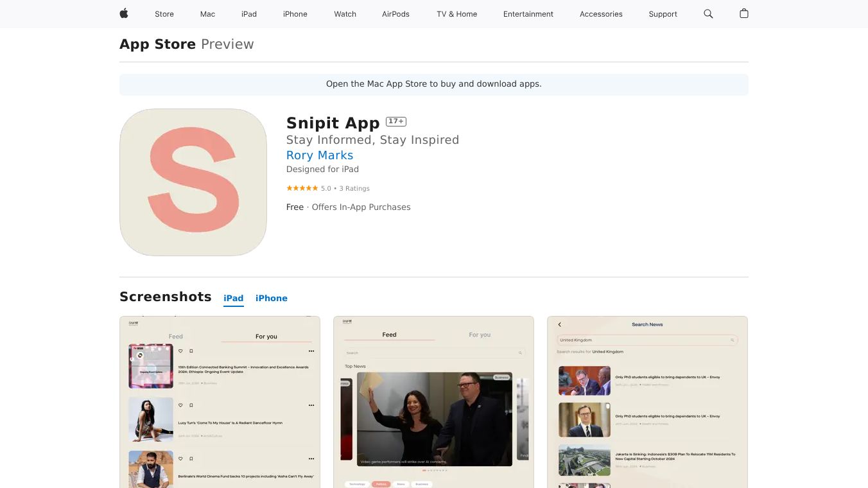Click the five-star rating stars
Image resolution: width=868 pixels, height=488 pixels.
[302, 188]
